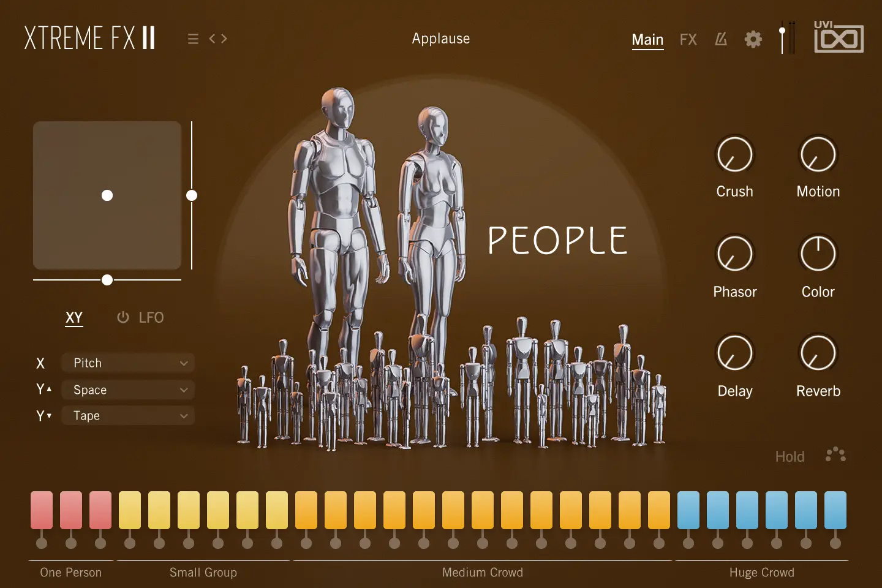Enable the Hold button
The width and height of the screenshot is (882, 588).
pyautogui.click(x=790, y=456)
